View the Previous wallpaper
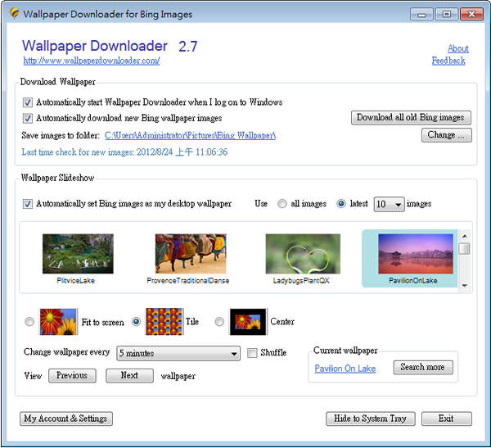This screenshot has height=448, width=491. 72,376
